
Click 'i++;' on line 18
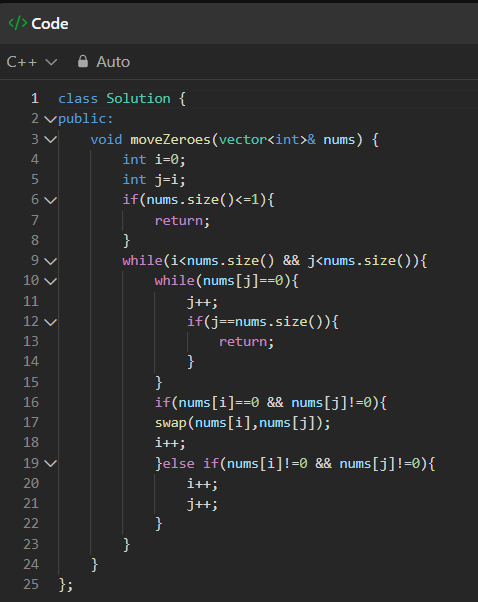click(170, 443)
